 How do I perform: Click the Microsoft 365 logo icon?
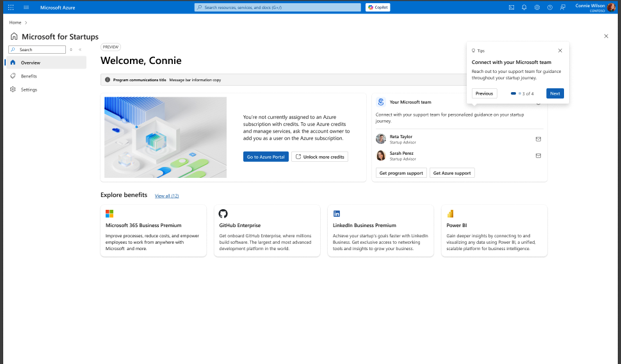click(109, 214)
